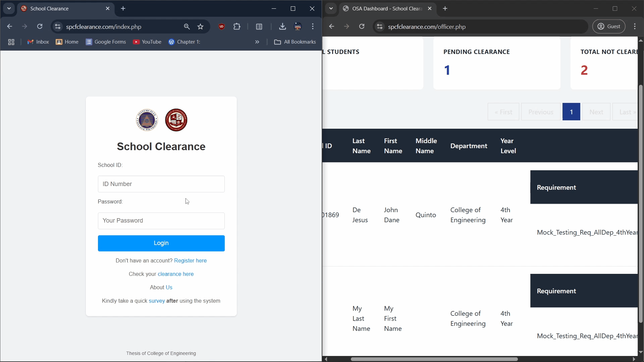Click the ID Number input field
The width and height of the screenshot is (644, 362).
161,184
